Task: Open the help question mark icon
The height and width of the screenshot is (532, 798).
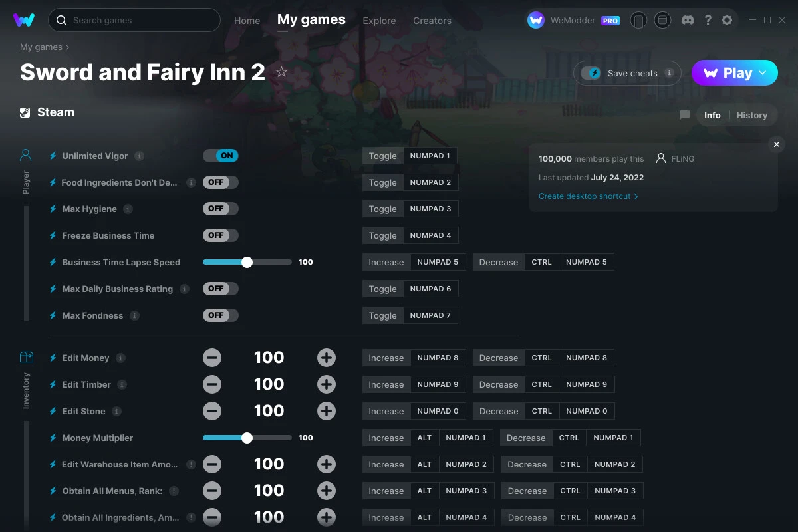Action: tap(708, 20)
